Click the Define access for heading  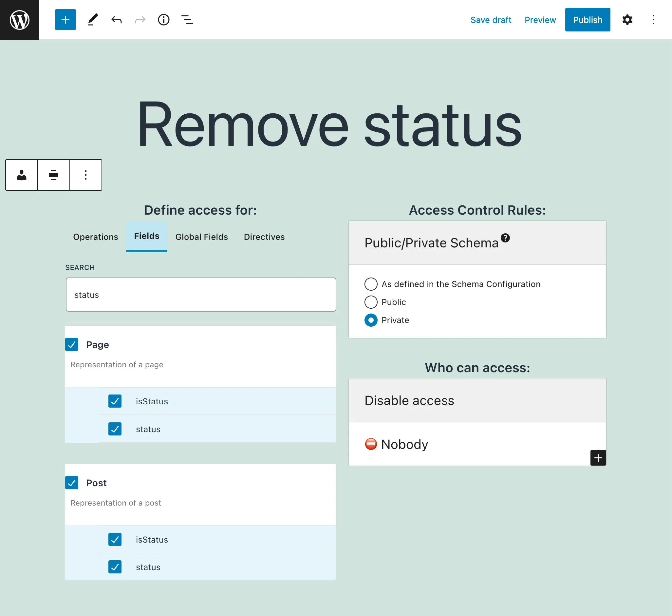coord(200,210)
